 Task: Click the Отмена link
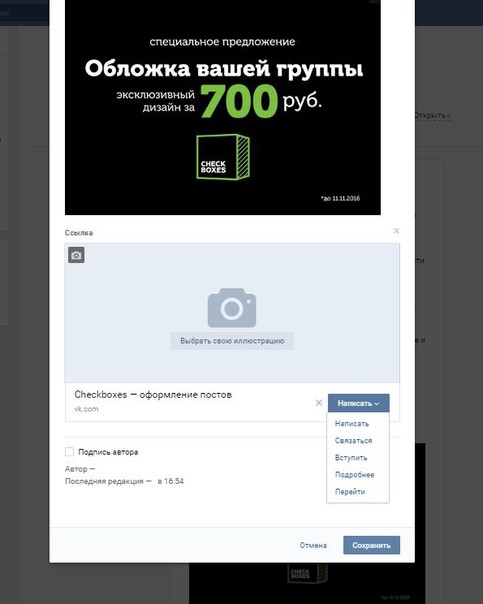click(x=313, y=545)
